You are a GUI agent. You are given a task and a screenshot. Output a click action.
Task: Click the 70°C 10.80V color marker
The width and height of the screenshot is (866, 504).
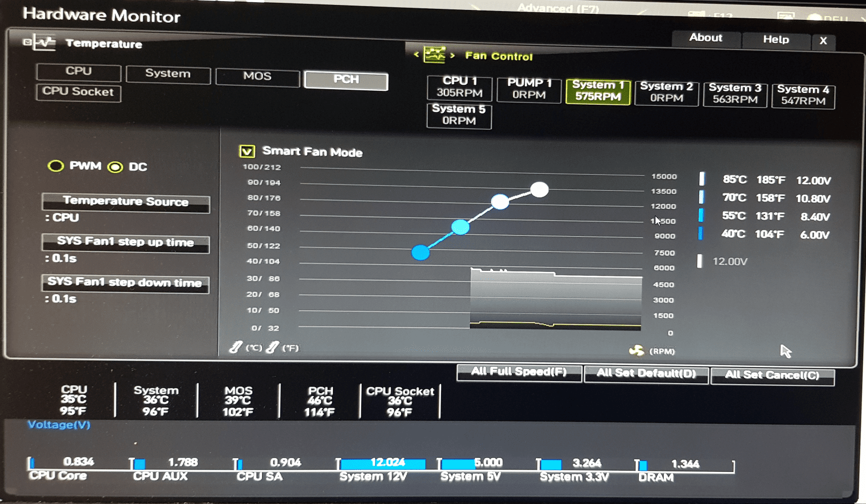[x=701, y=197]
